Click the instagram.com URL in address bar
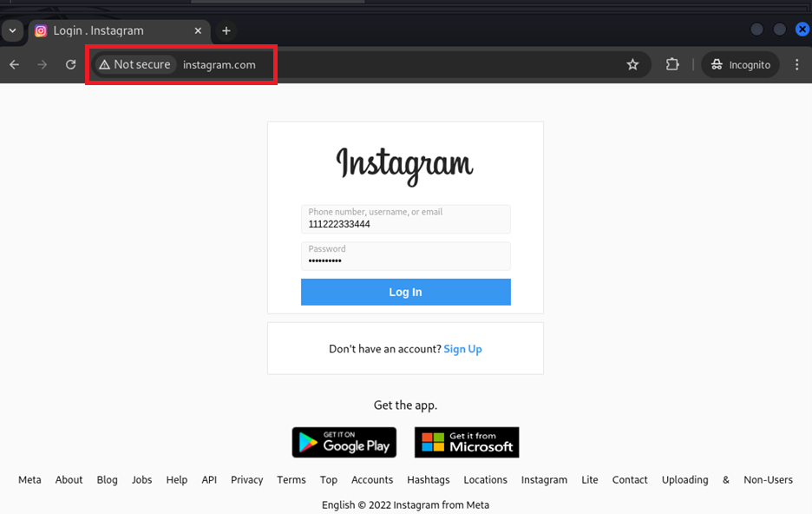812x514 pixels. tap(219, 64)
